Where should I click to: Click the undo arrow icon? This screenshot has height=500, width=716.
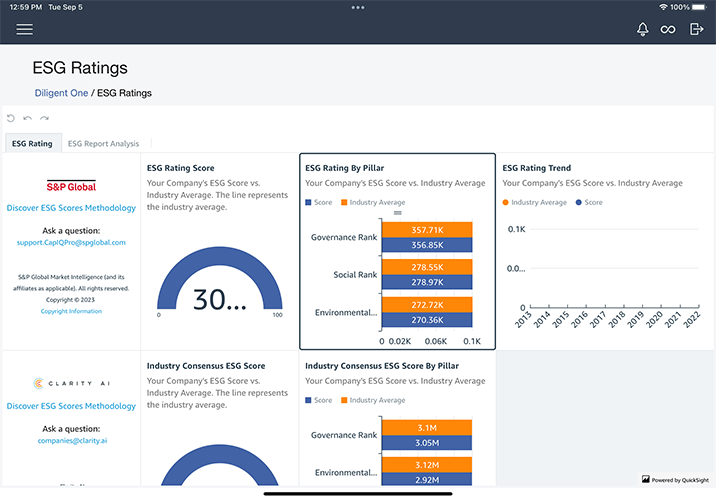coord(27,118)
